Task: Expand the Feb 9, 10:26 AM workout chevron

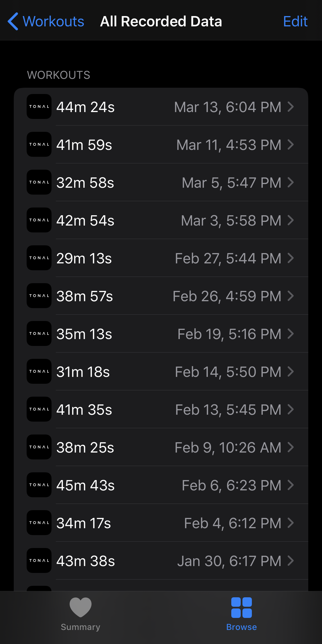Action: [x=291, y=447]
